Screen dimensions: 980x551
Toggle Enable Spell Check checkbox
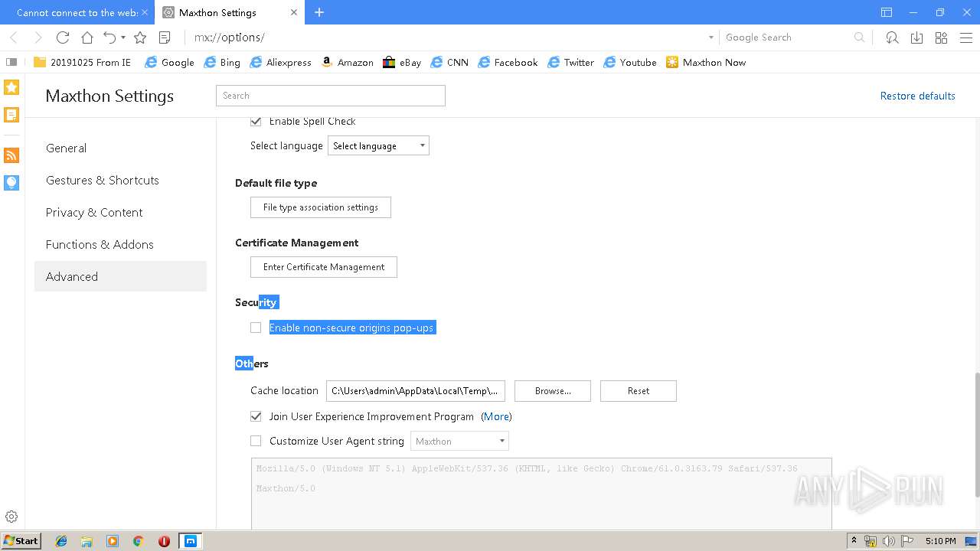click(x=256, y=121)
